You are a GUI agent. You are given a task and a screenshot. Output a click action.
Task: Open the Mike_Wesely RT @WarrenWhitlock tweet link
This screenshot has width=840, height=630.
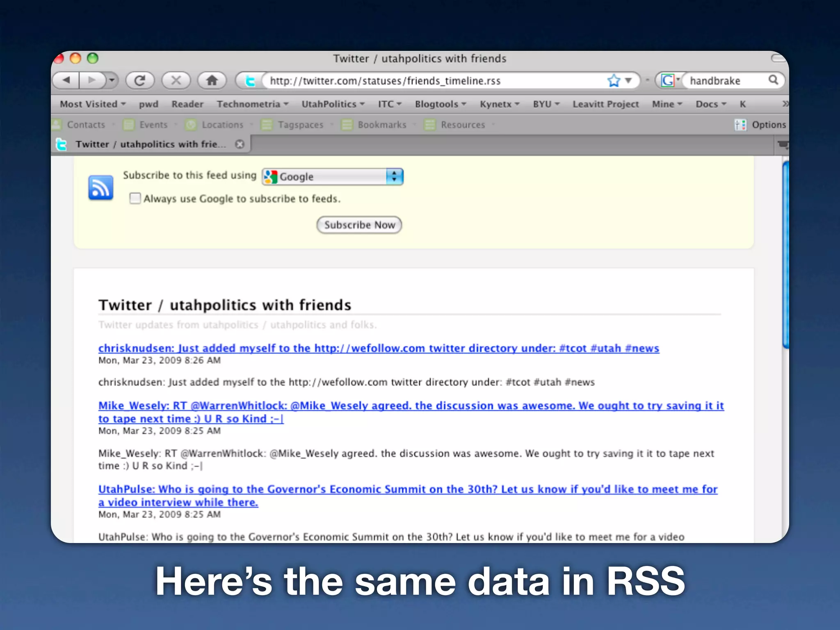[411, 412]
